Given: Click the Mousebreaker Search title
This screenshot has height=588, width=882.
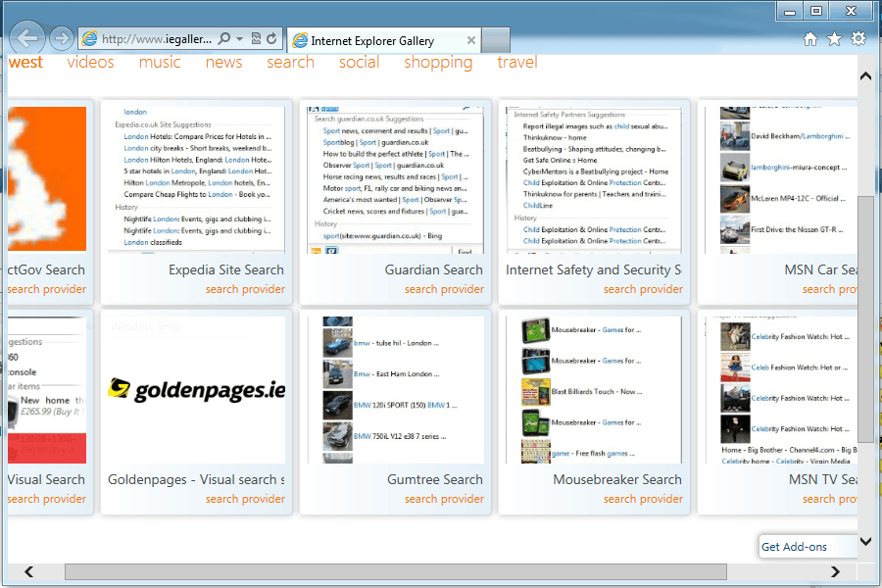Looking at the screenshot, I should point(617,480).
